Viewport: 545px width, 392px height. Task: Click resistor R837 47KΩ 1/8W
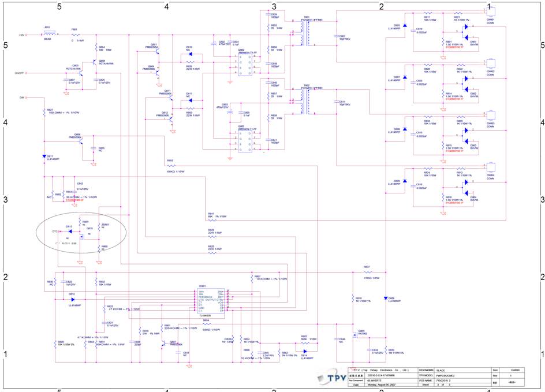(368, 272)
